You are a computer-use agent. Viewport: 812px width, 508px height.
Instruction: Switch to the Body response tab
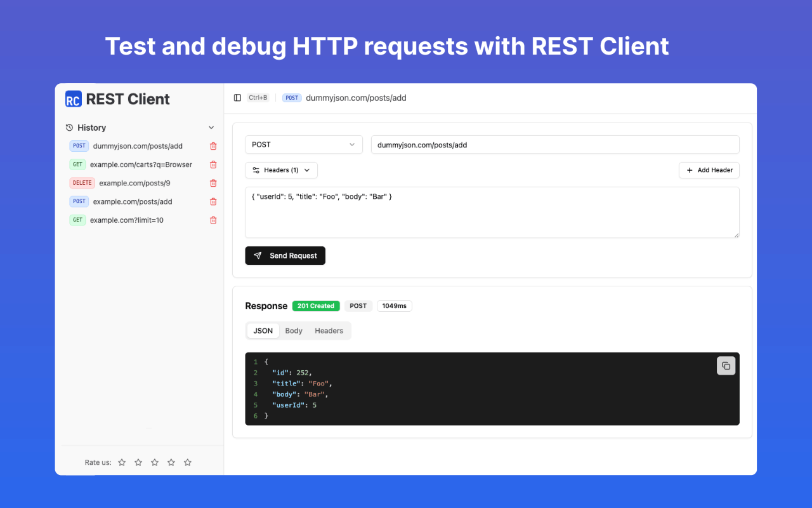(293, 330)
